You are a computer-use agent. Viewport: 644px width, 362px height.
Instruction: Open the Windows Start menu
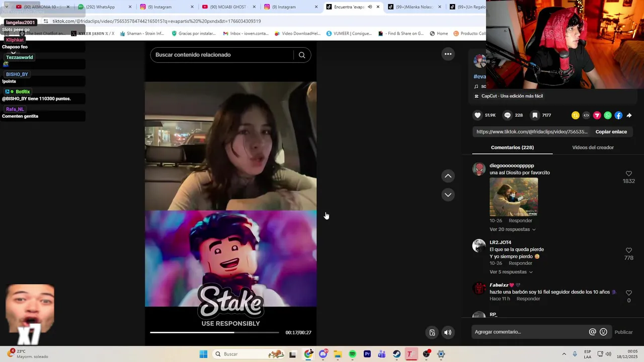pos(203,354)
